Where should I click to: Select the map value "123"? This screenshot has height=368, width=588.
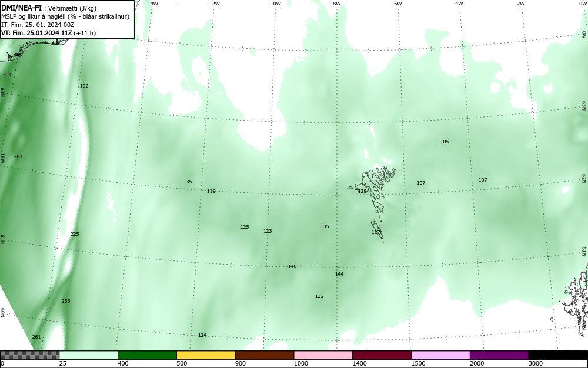coord(268,231)
